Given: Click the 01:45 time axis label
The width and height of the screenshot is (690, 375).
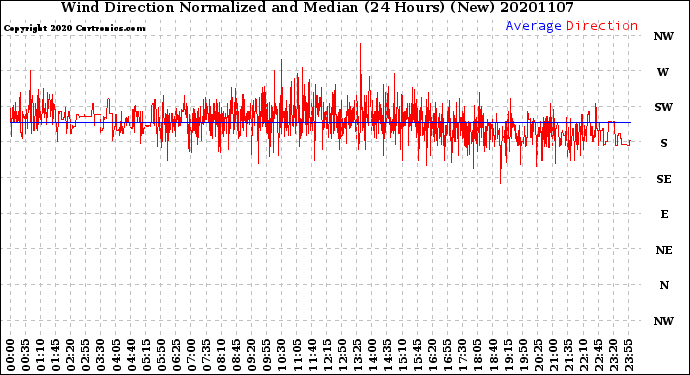Looking at the screenshot, I should (x=56, y=355).
